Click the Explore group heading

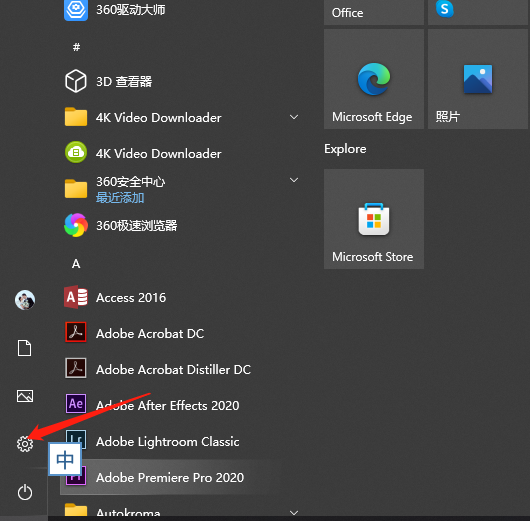click(345, 149)
